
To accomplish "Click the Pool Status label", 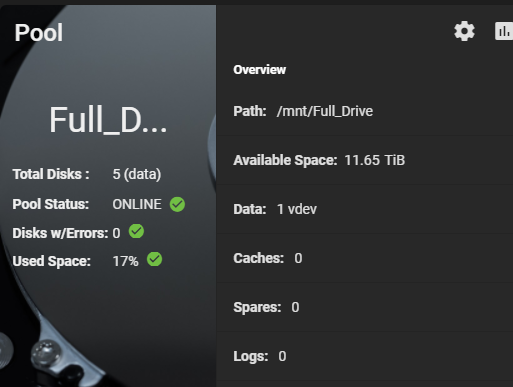I will click(x=51, y=204).
